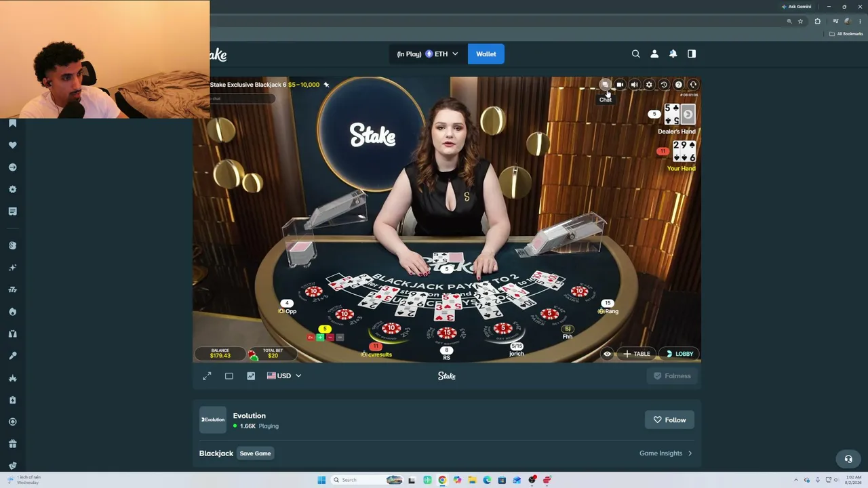Image resolution: width=868 pixels, height=488 pixels.
Task: Show hidden system tray icons chevron
Action: pyautogui.click(x=796, y=480)
